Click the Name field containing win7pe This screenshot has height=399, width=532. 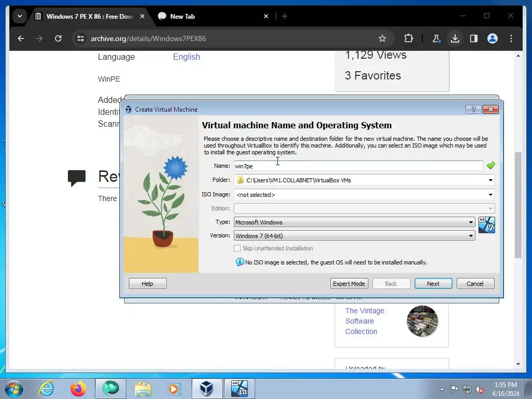point(358,166)
